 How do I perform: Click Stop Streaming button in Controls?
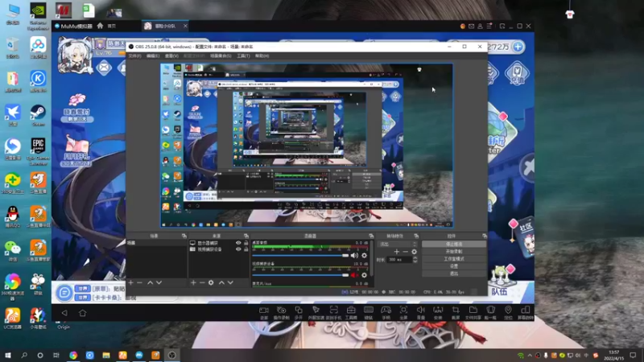point(454,245)
